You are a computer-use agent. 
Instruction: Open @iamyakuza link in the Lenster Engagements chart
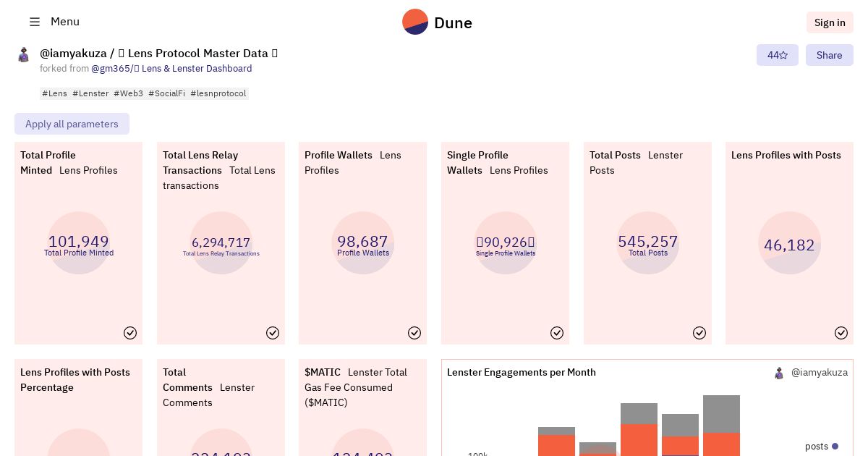point(820,372)
